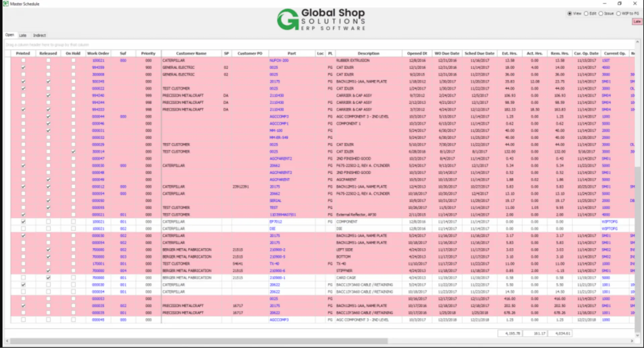644x348 pixels.
Task: Check Printed for work order 000045
Action: (x=23, y=320)
